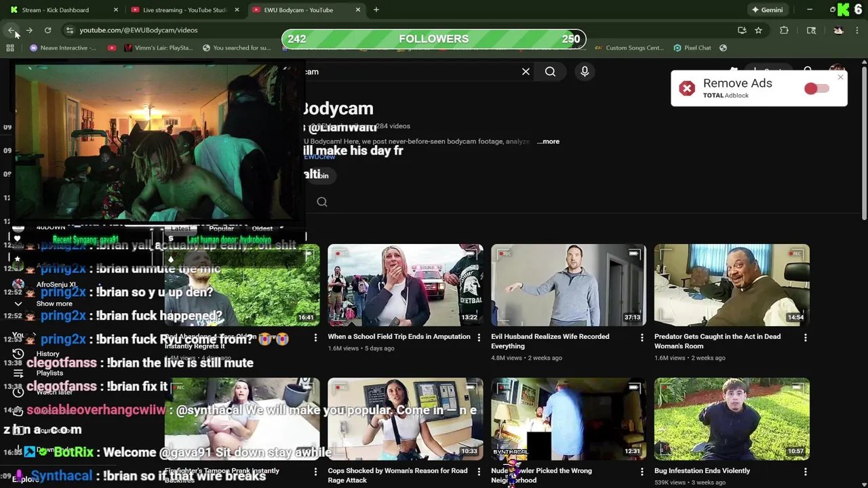This screenshot has height=488, width=868.
Task: Open School Field Trip Amputation thumbnail
Action: (x=406, y=285)
